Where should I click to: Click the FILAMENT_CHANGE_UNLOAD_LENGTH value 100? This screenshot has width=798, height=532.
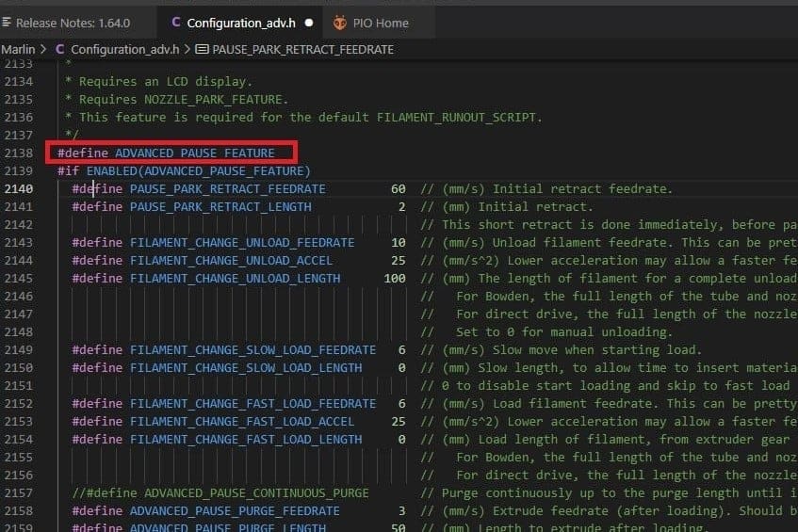tap(395, 278)
